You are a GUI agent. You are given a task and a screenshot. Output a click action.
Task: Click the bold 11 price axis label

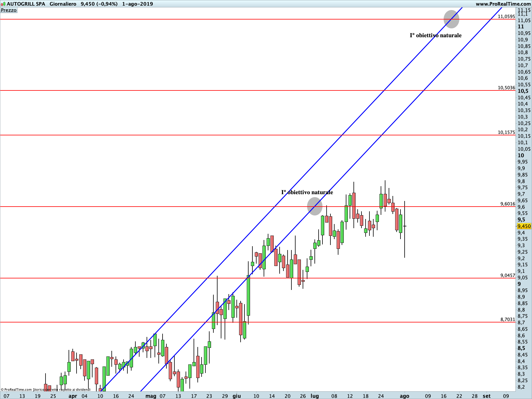click(x=521, y=27)
